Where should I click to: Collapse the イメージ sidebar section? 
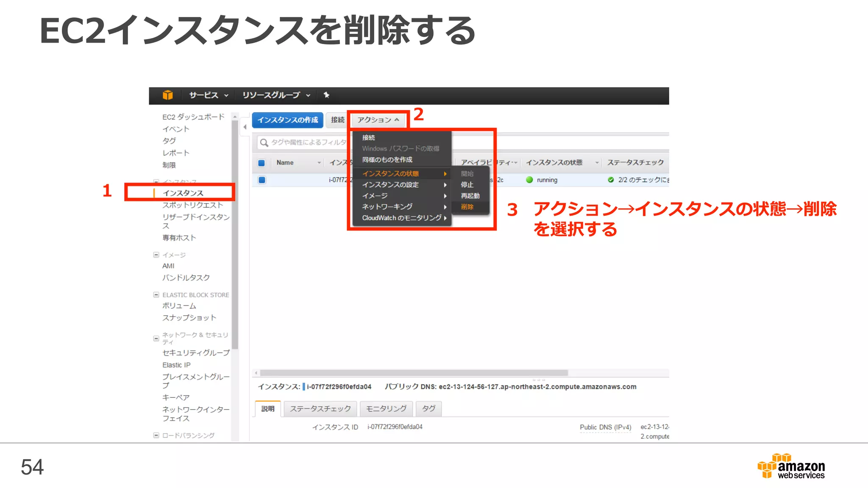[x=156, y=255]
